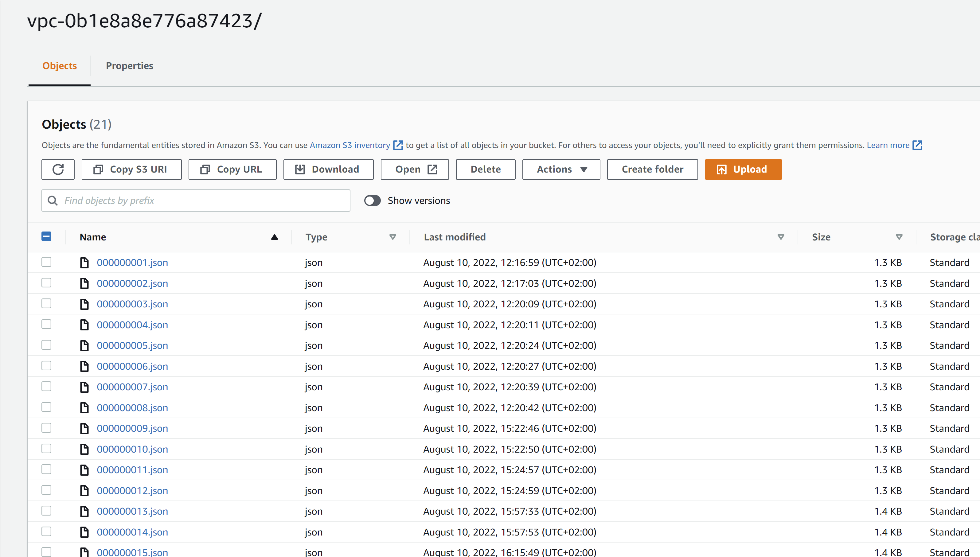Screen dimensions: 980x557
Task: Click the Open external link icon
Action: click(x=433, y=169)
